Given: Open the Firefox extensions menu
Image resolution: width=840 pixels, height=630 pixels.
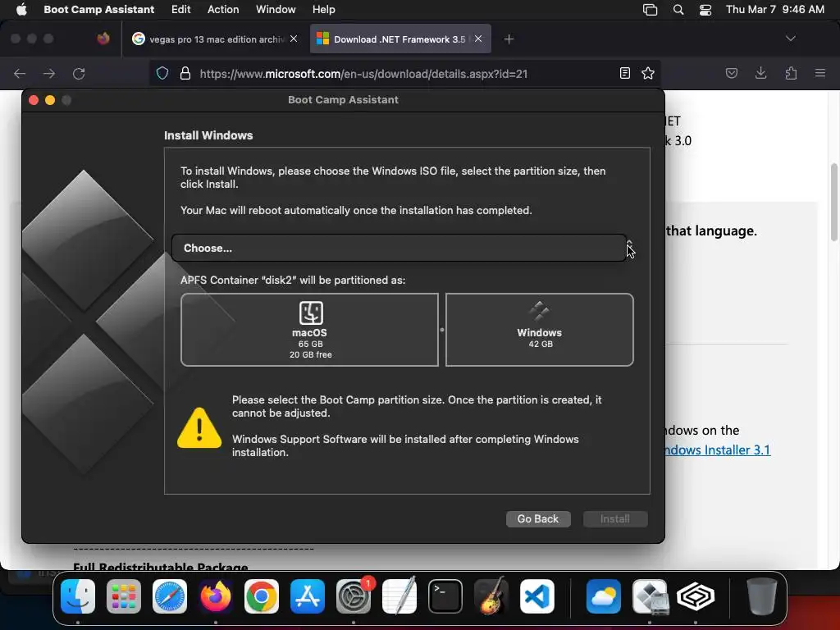Looking at the screenshot, I should click(x=791, y=73).
